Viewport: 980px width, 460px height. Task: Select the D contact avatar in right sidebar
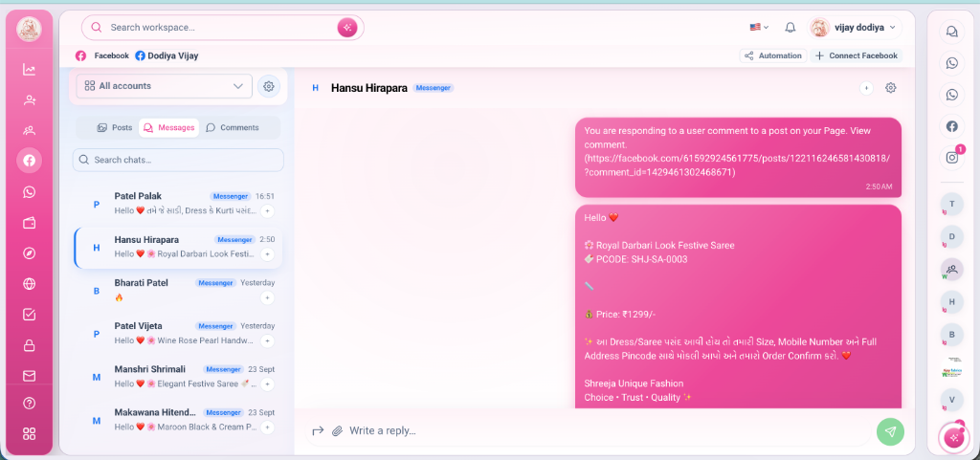[952, 236]
